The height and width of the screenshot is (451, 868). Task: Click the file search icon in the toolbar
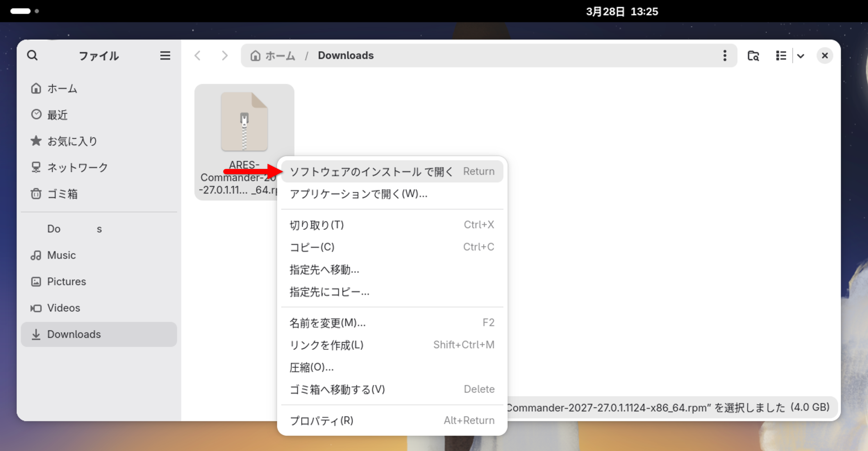[753, 56]
